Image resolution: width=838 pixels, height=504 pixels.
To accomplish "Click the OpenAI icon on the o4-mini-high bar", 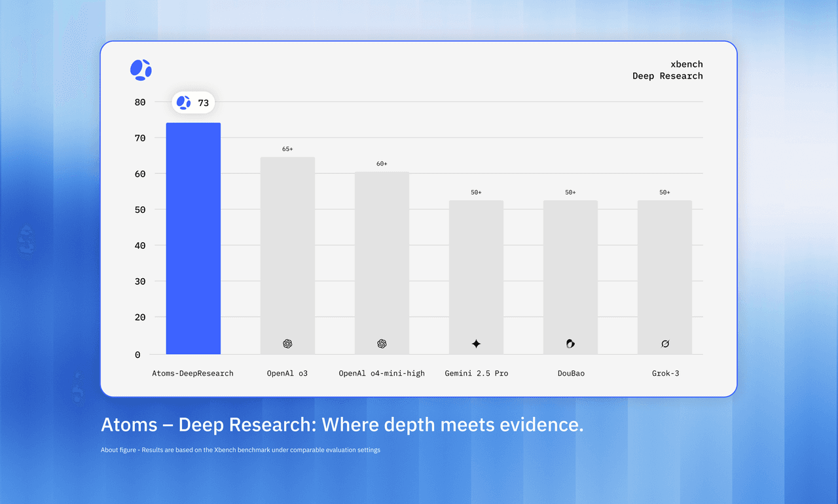I will point(382,343).
